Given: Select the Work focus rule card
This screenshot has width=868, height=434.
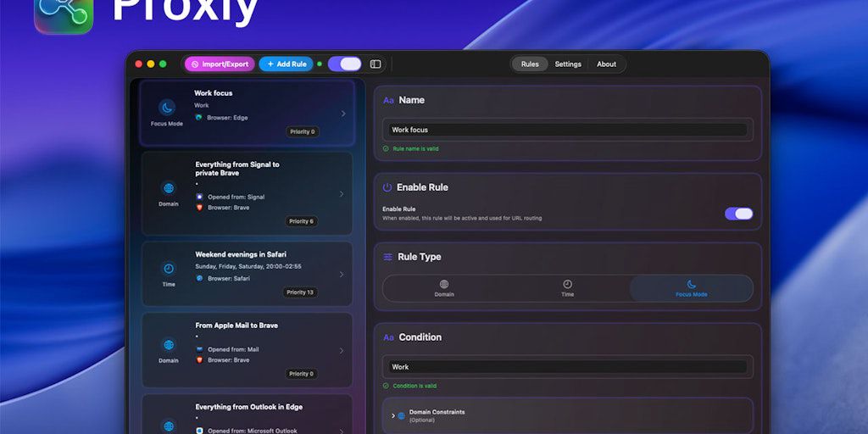Looking at the screenshot, I should 247,114.
